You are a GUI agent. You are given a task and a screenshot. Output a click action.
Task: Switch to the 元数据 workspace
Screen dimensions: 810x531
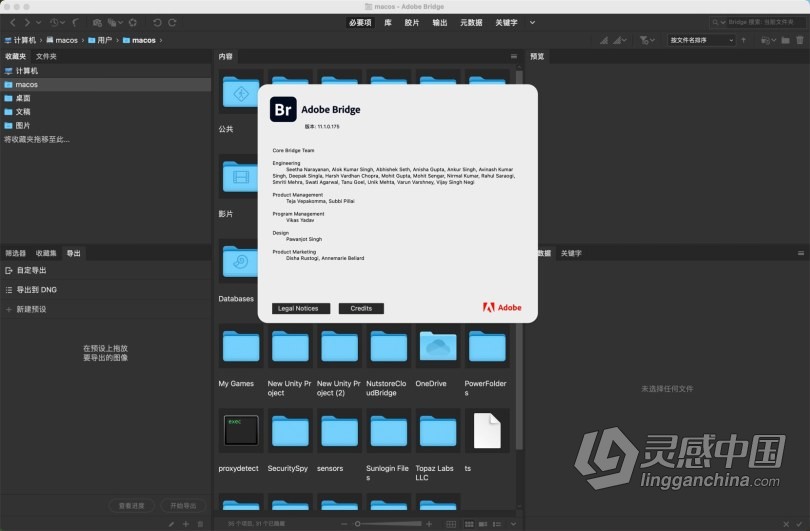[x=471, y=23]
